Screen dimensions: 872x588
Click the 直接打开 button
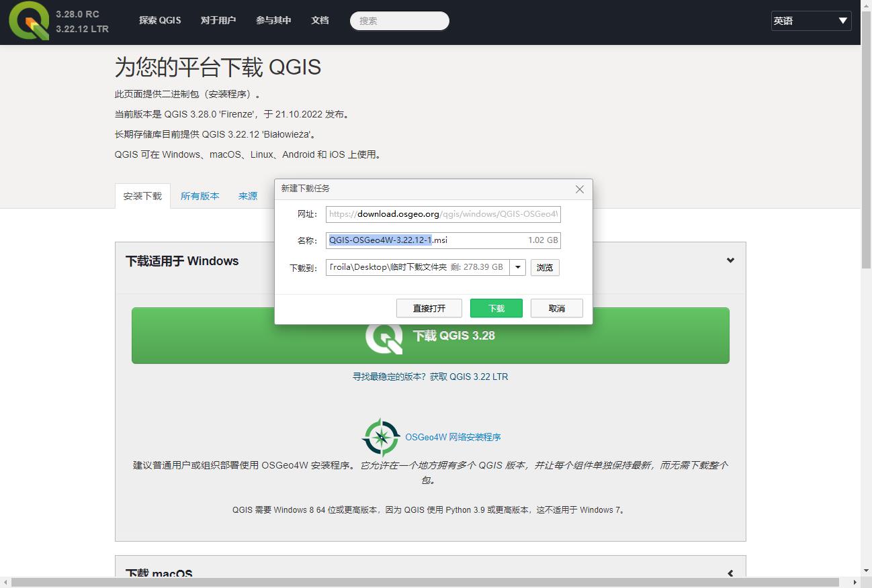(x=429, y=308)
